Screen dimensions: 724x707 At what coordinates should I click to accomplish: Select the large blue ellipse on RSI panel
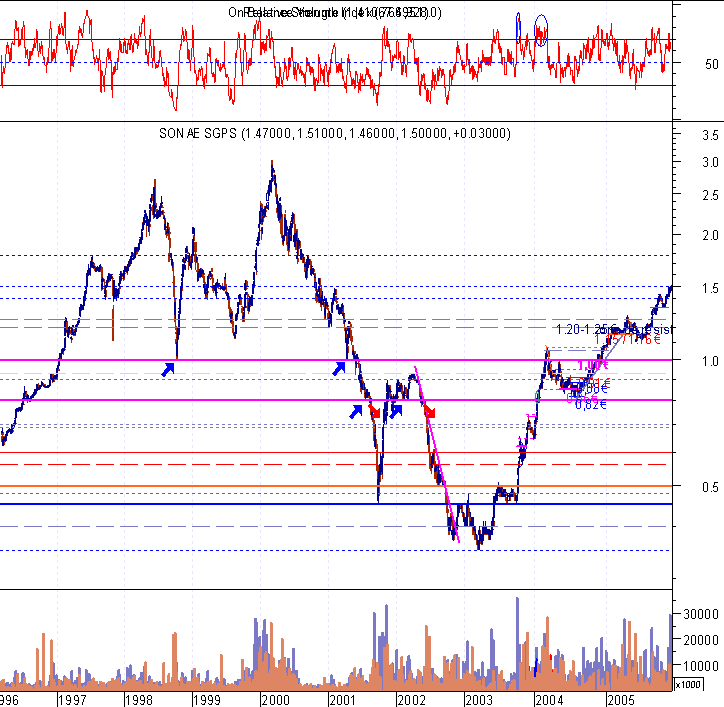[x=541, y=30]
